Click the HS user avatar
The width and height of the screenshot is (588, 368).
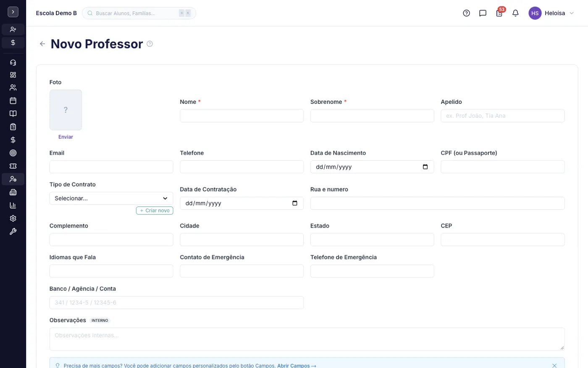point(535,13)
